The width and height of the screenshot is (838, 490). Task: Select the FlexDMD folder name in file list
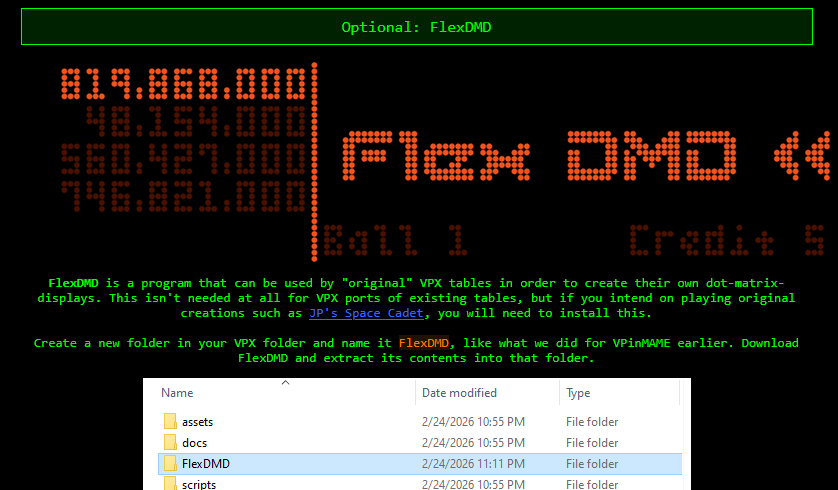point(205,464)
